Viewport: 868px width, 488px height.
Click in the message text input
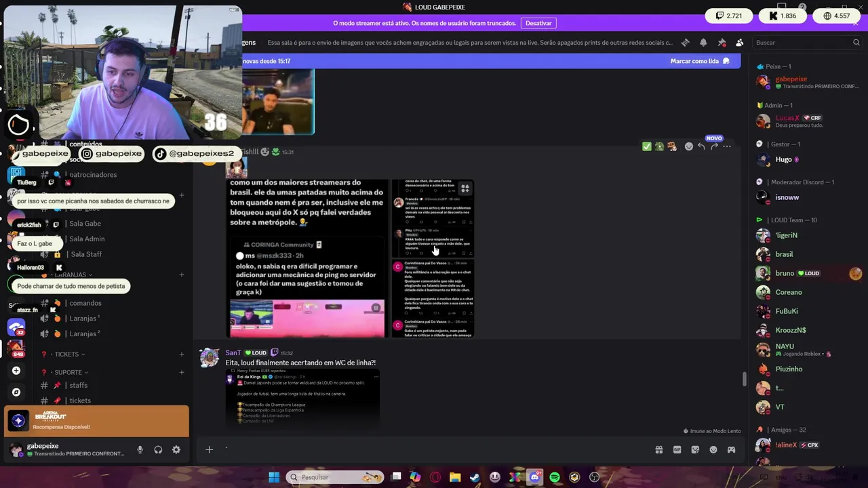[434, 449]
